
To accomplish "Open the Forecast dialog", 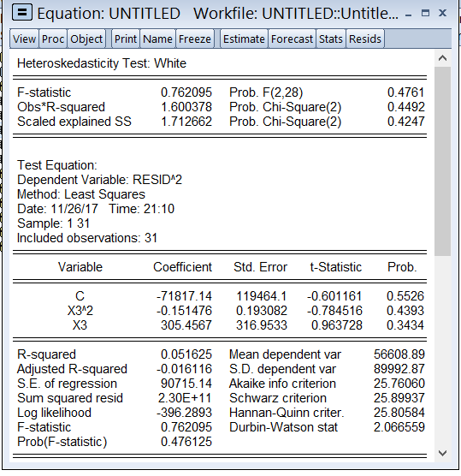I will pyautogui.click(x=292, y=39).
